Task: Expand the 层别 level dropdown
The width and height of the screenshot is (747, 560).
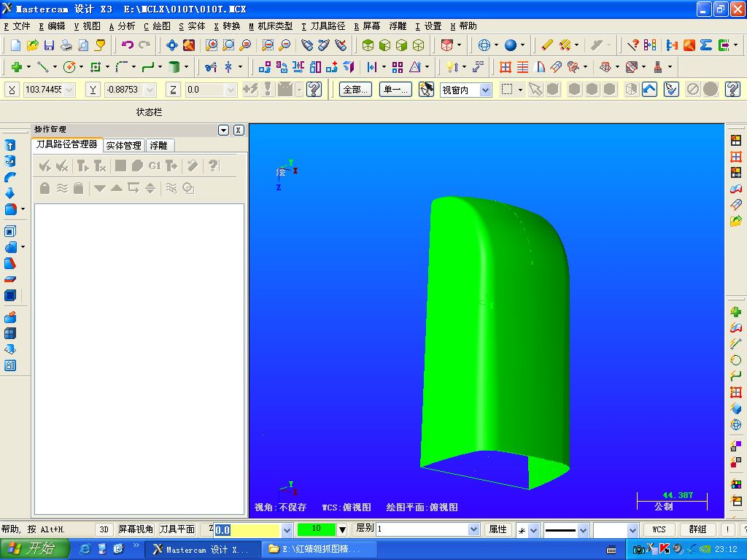Action: [x=473, y=529]
